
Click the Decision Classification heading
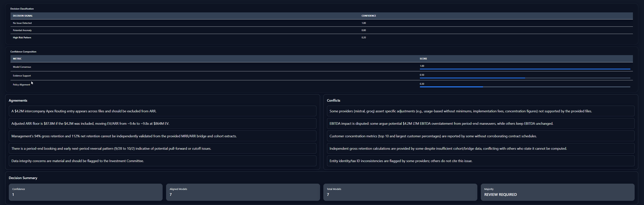(22, 9)
